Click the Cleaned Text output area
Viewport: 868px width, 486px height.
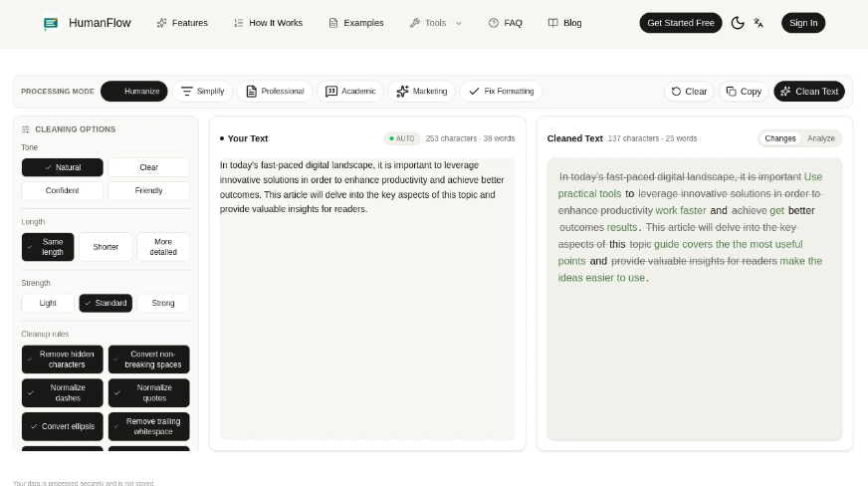coord(695,299)
